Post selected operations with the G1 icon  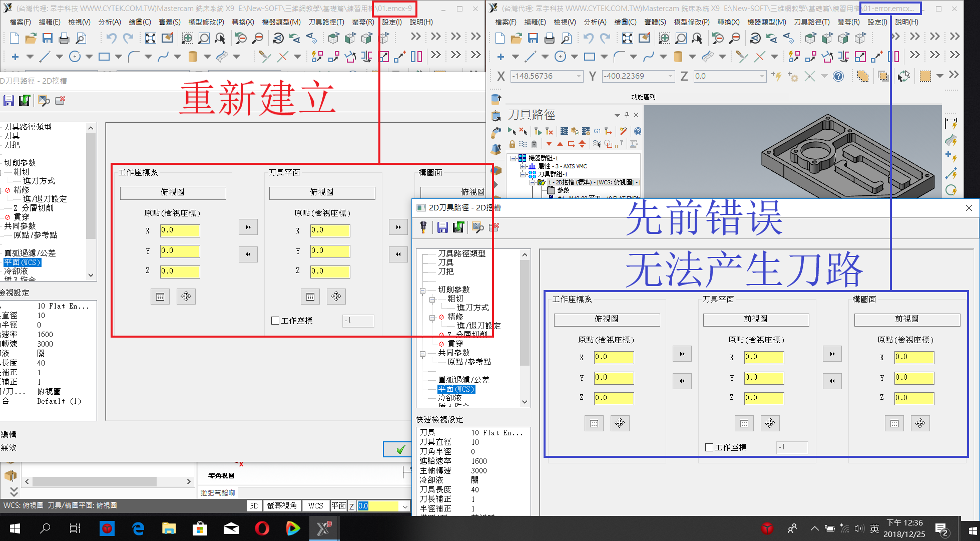(597, 131)
